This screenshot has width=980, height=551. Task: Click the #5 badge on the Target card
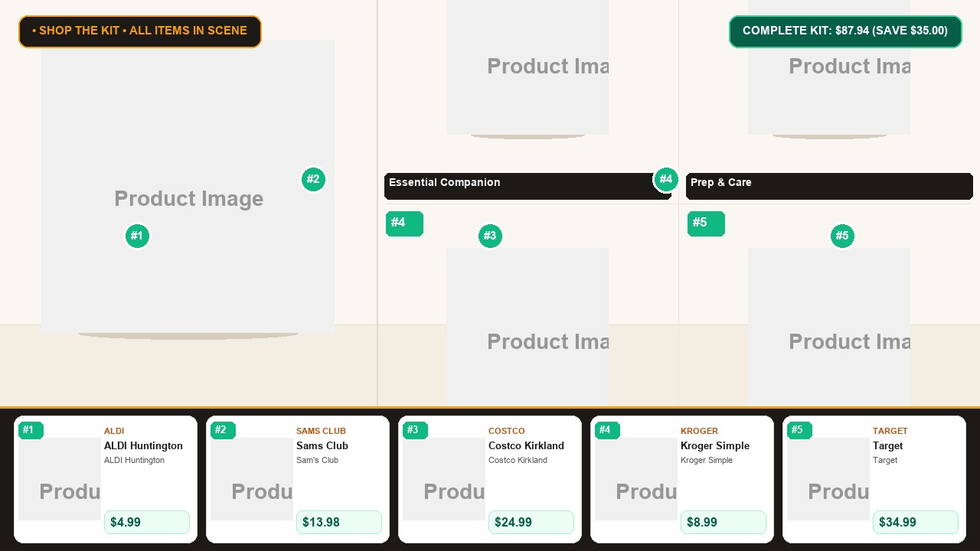click(x=799, y=430)
